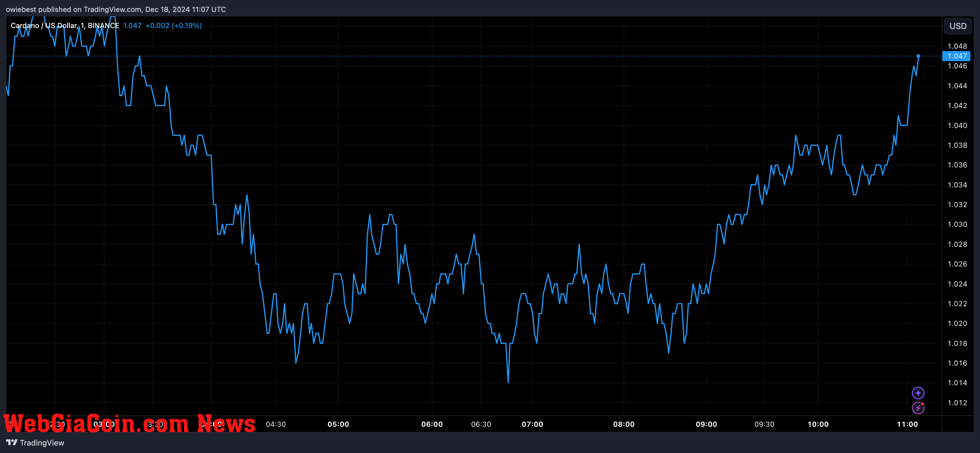980x453 pixels.
Task: Click the 10:00 time axis label
Action: [818, 424]
